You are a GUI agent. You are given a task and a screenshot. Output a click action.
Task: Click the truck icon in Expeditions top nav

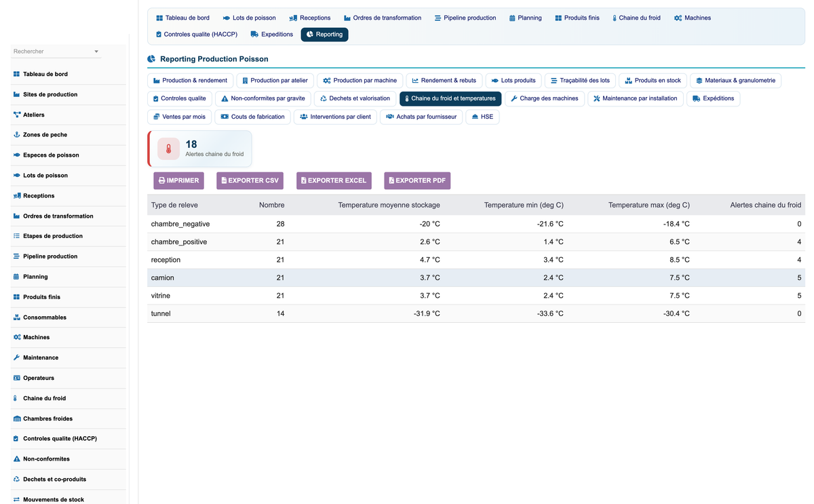[x=254, y=34]
